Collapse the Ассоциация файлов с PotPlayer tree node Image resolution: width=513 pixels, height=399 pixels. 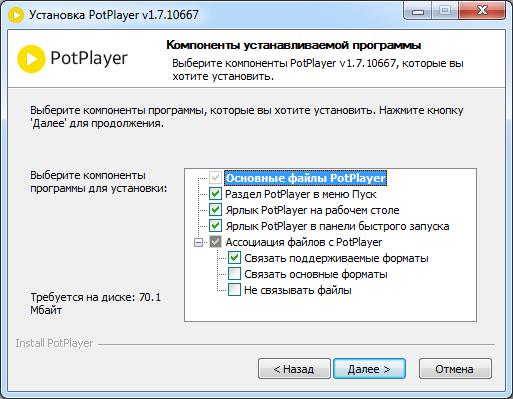(x=198, y=242)
